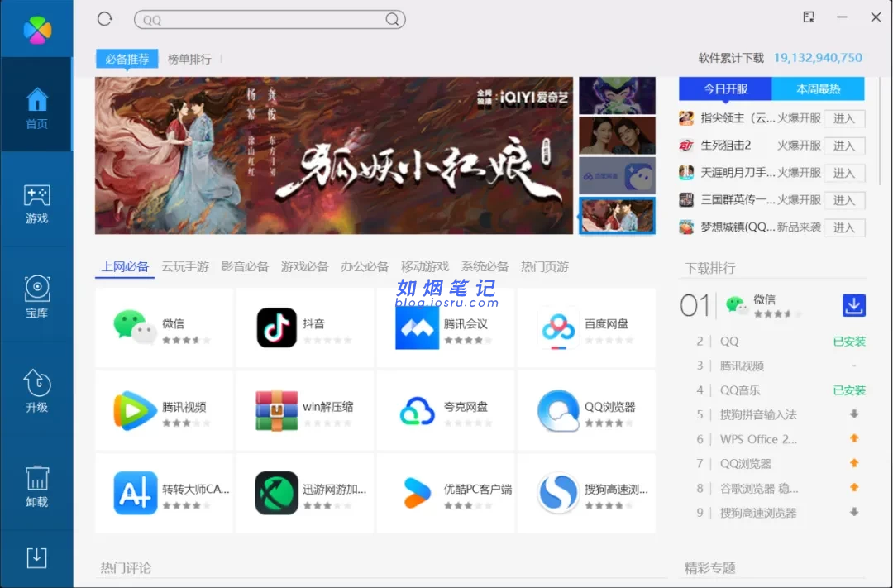Select the second banner thumbnail with couple
Screen dimensions: 893x588
618,136
